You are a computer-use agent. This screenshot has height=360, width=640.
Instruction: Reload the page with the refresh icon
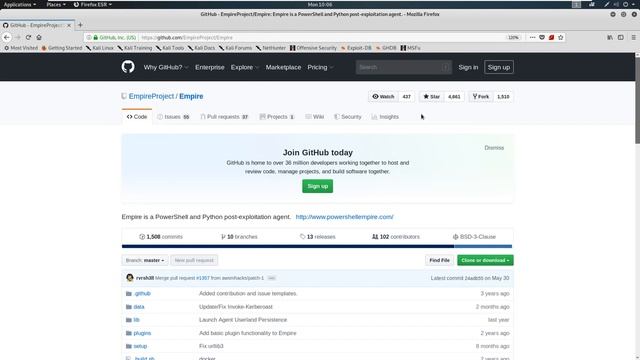tap(28, 37)
